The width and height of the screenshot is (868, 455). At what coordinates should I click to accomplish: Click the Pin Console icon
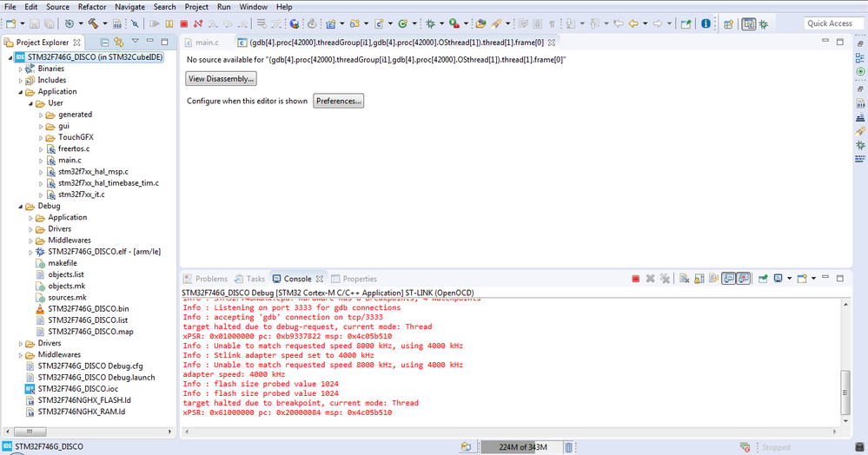[763, 279]
